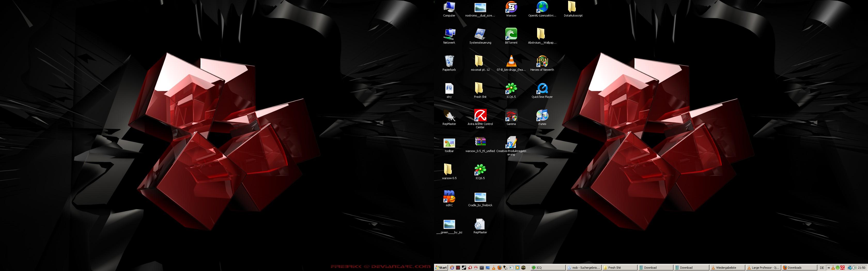Open the Abstroium__Wallpap... folder
Image resolution: width=868 pixels, height=271 pixels.
click(x=542, y=36)
